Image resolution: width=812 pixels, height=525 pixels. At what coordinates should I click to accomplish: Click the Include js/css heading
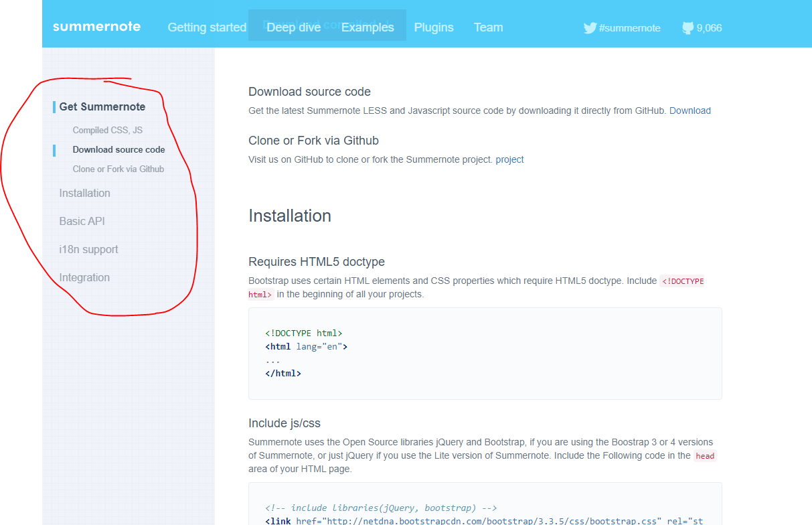click(x=285, y=423)
